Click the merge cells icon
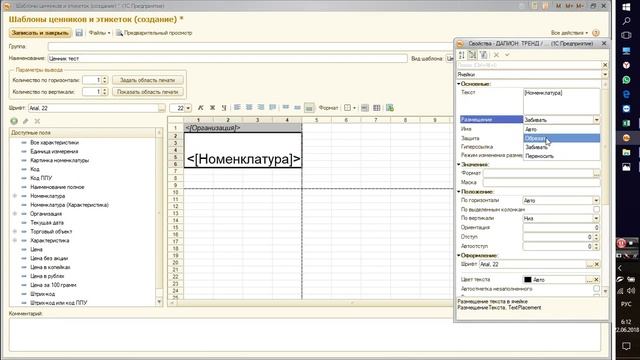640x360 pixels. 365,108
